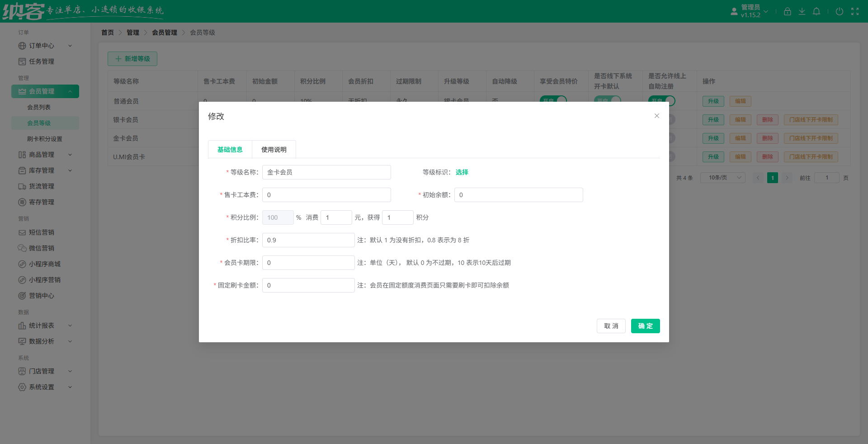
Task: Open the 营销中心 page
Action: [x=42, y=295]
